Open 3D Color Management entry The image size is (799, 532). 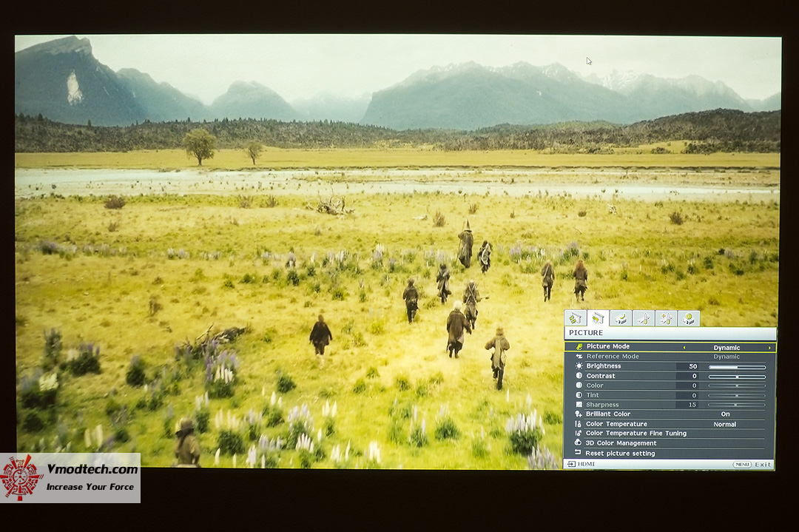click(x=621, y=443)
